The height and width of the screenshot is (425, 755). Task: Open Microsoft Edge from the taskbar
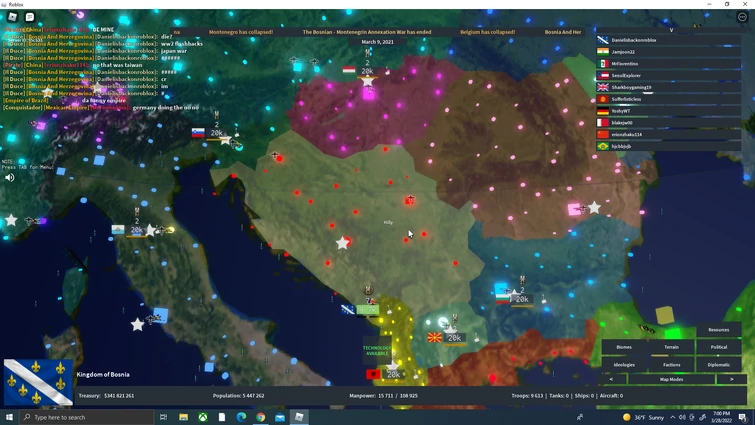tap(241, 417)
